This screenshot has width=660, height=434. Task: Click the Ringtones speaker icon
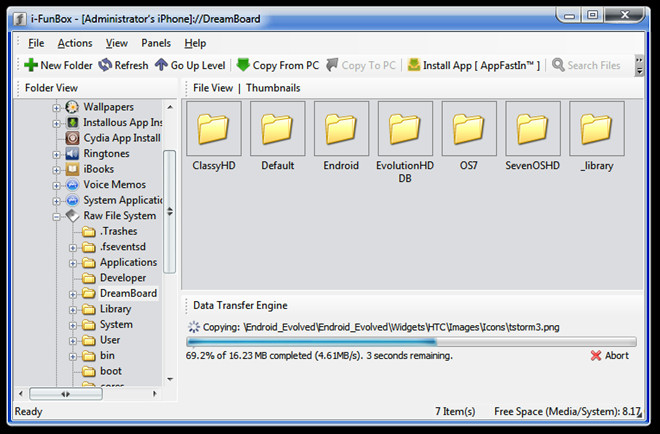click(72, 154)
